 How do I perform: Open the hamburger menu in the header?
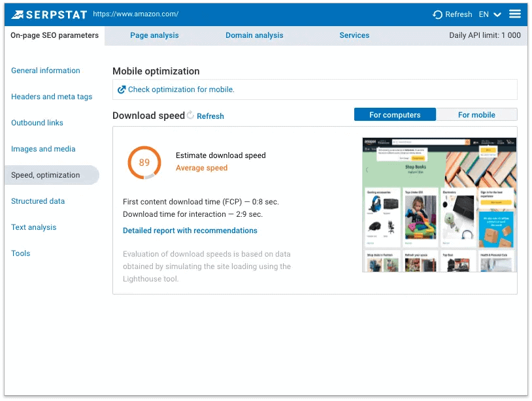tap(515, 14)
